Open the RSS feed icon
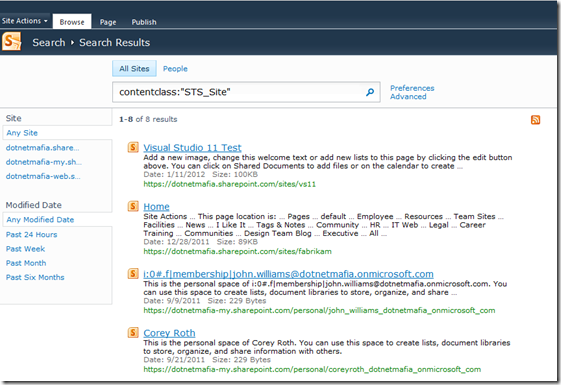The height and width of the screenshot is (385, 561). (x=535, y=120)
